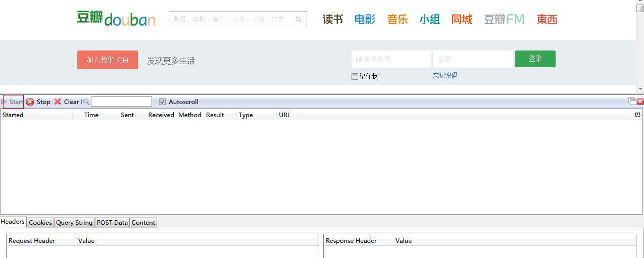
Task: Click the 邮箱/手机号 input field
Action: click(391, 59)
